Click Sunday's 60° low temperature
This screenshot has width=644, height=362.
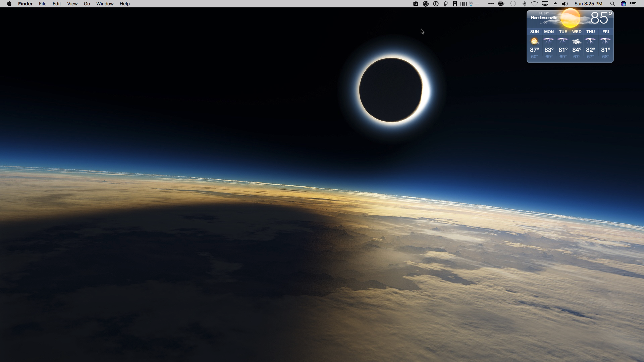click(534, 57)
